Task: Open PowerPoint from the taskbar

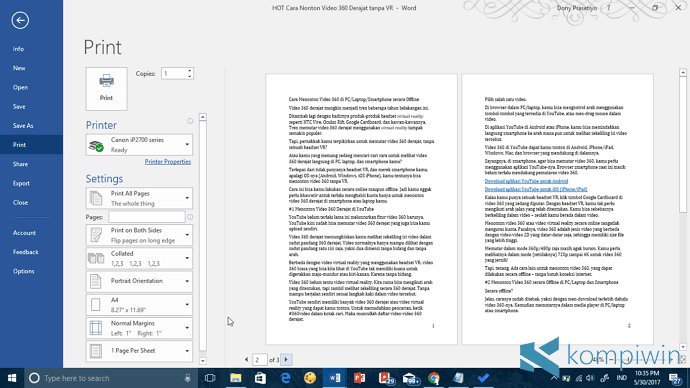Action: [360, 378]
